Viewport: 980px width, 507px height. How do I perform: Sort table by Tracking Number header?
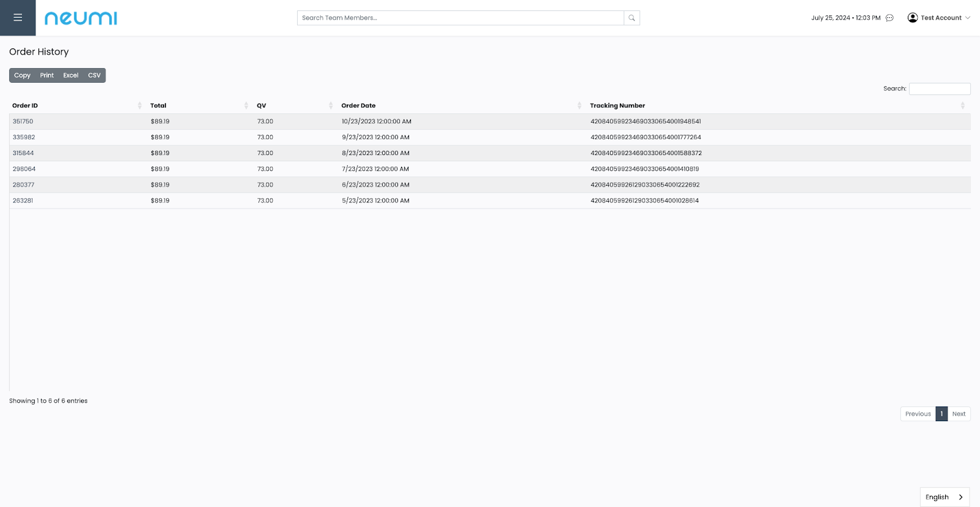[x=617, y=105]
